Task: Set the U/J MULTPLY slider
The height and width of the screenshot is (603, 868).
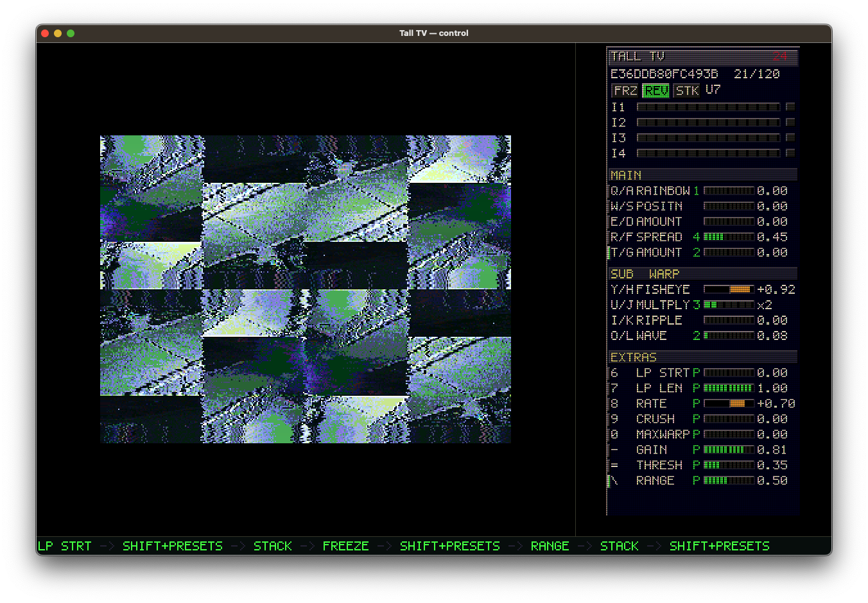Action: pos(729,305)
